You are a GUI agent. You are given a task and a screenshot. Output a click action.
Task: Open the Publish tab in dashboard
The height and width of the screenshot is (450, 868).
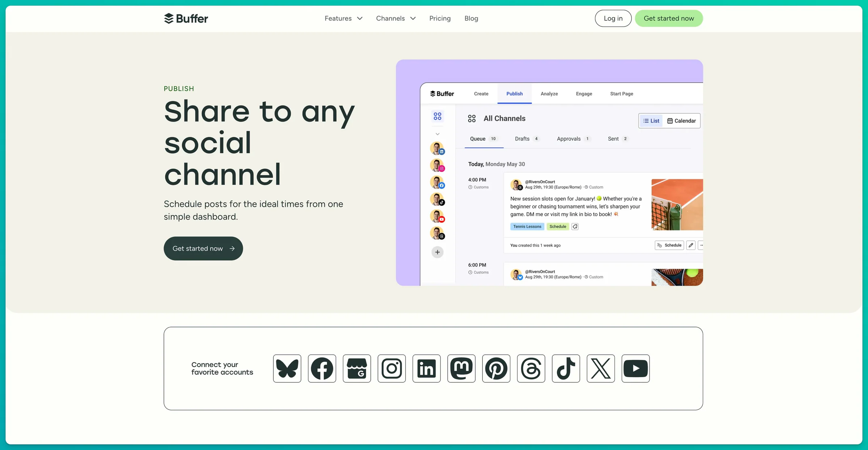(514, 94)
